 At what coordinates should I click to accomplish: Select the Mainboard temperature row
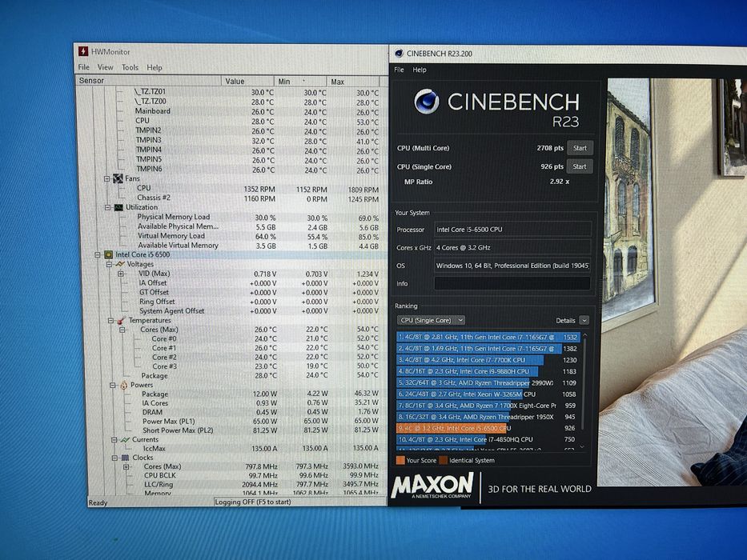click(x=232, y=111)
